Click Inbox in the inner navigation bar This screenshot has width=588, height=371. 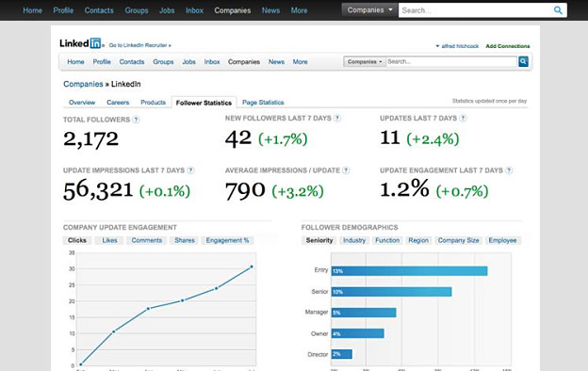[x=212, y=62]
